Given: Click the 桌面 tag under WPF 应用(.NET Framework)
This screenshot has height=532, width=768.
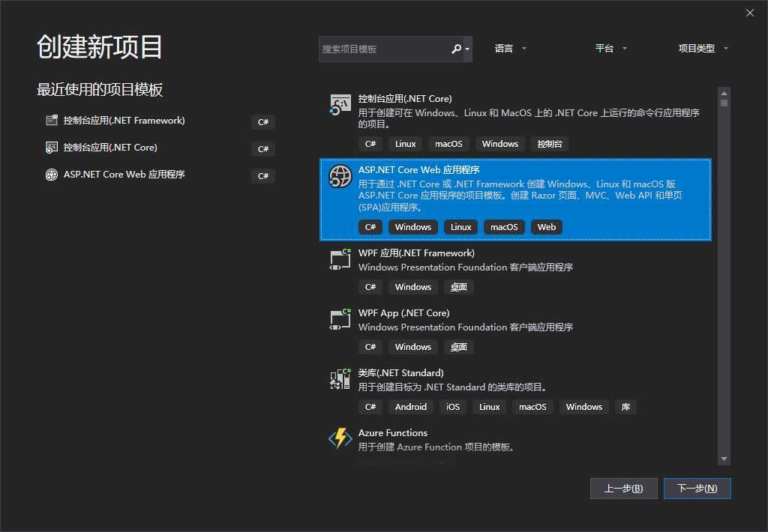Looking at the screenshot, I should coord(458,287).
